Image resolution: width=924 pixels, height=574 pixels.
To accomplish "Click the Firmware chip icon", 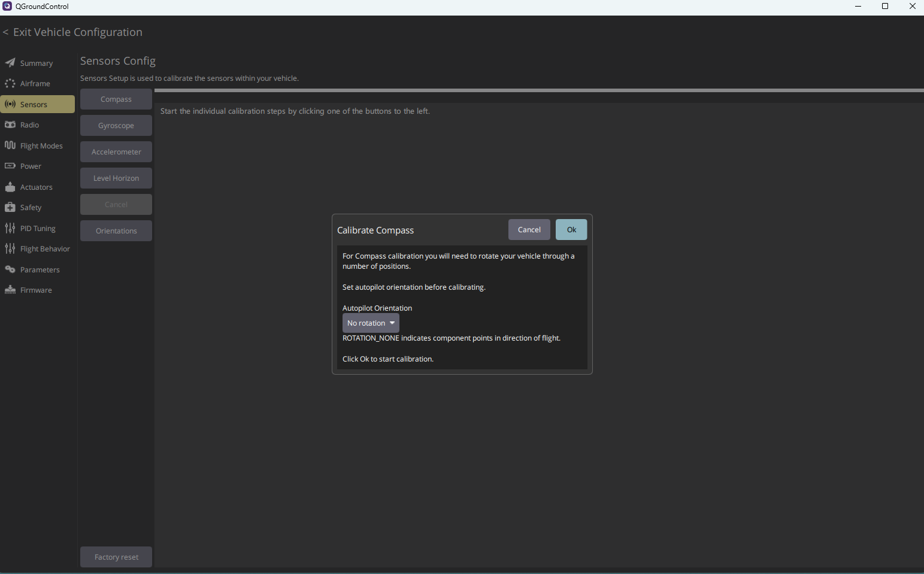I will tap(10, 290).
